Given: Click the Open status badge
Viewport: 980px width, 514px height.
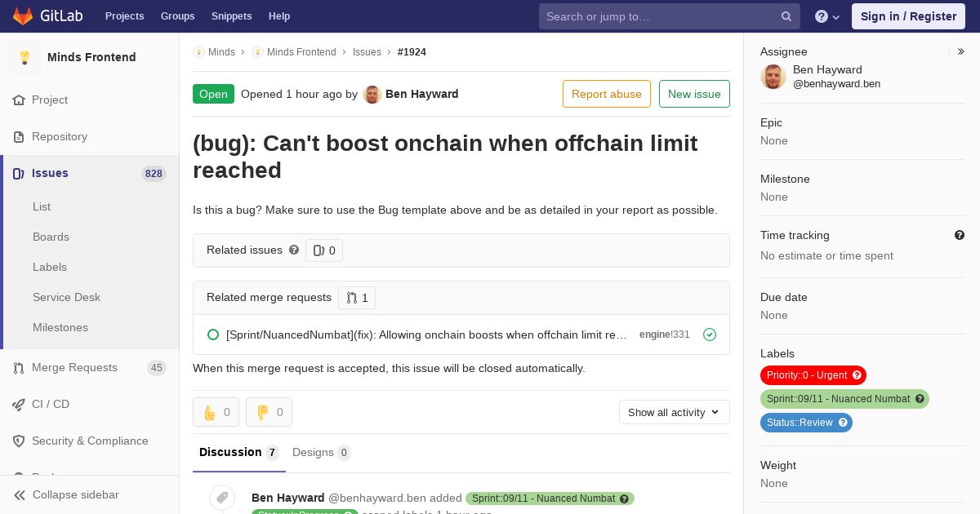Looking at the screenshot, I should coord(213,94).
